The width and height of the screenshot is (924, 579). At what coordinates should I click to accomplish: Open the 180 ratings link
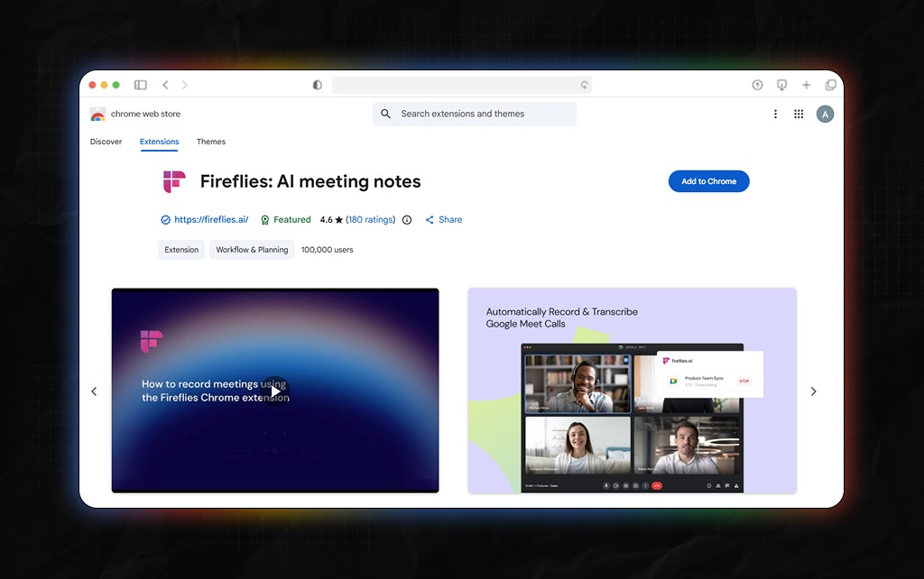coord(371,220)
